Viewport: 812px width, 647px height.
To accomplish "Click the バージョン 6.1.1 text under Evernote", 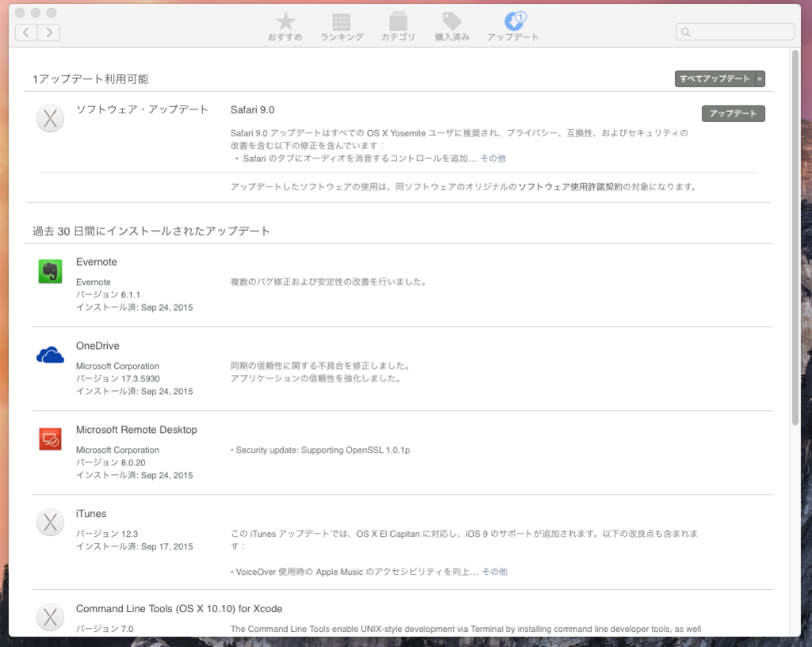I will tap(108, 294).
